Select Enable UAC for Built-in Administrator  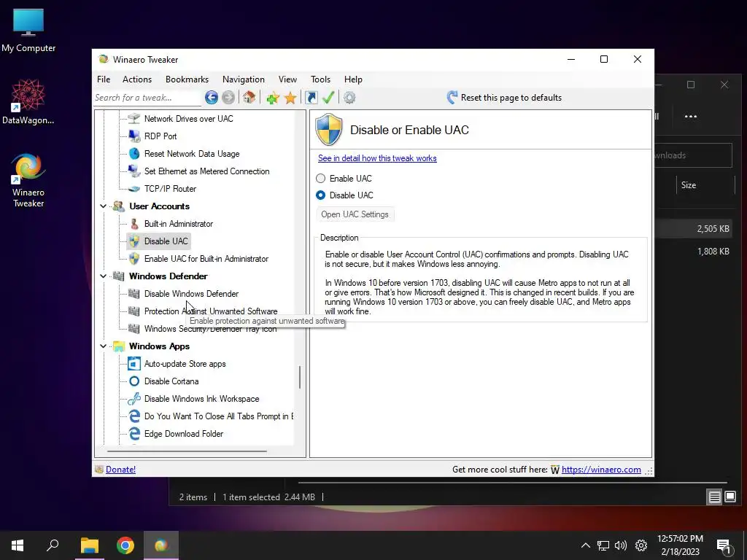click(x=206, y=259)
